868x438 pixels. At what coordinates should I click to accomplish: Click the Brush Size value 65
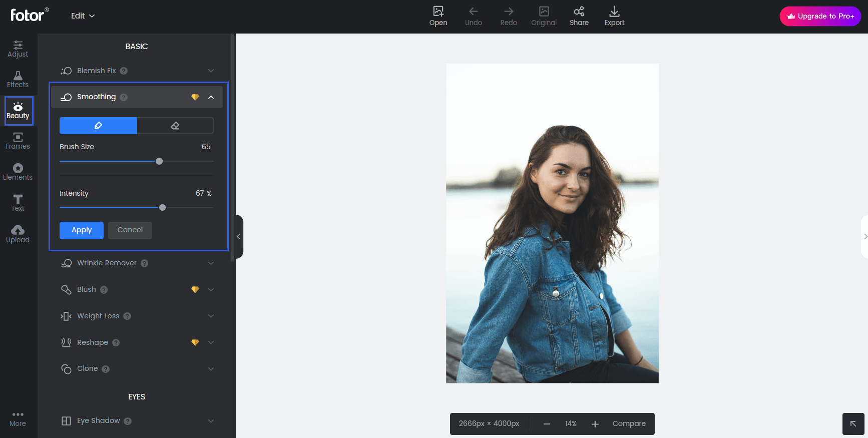tap(206, 147)
